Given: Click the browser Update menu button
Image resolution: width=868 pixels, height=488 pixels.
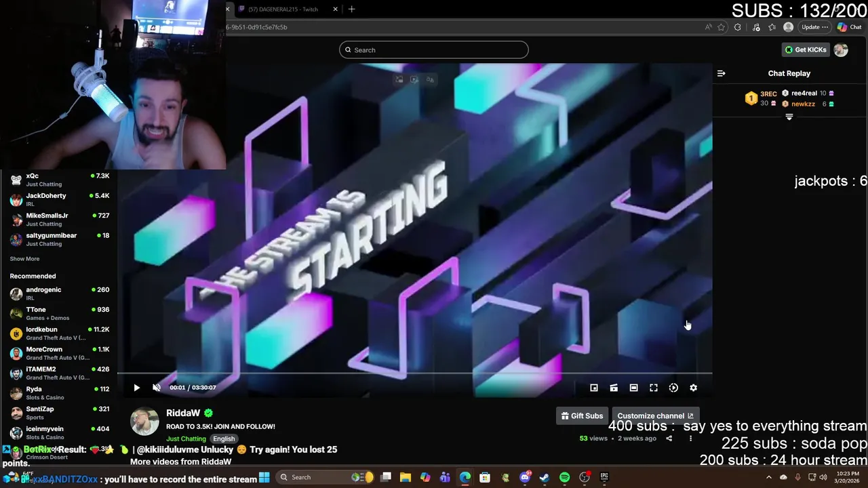Looking at the screenshot, I should pos(814,27).
